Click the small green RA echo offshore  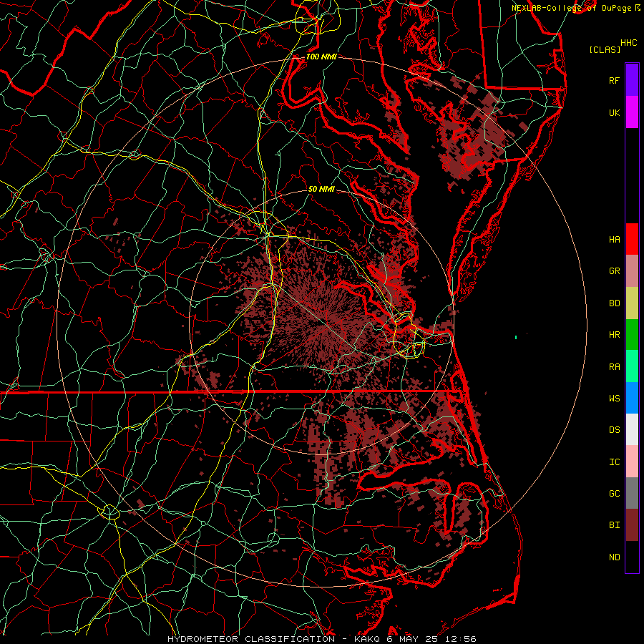click(516, 337)
